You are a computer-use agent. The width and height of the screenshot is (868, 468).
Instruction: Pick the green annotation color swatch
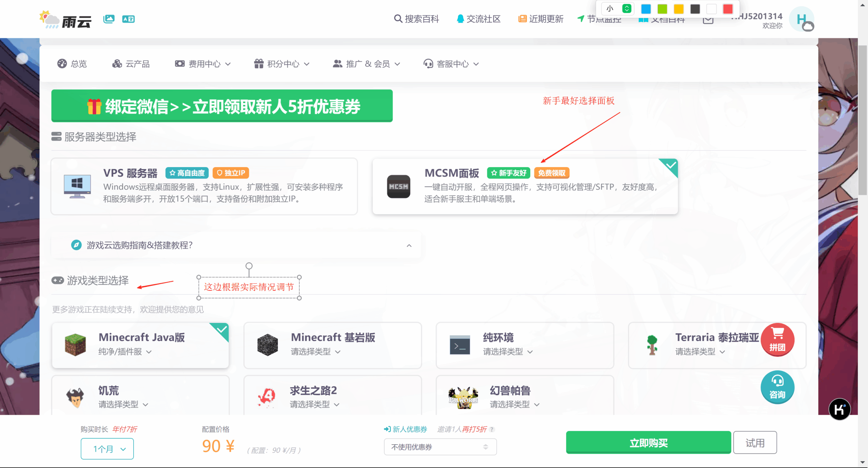tap(662, 9)
